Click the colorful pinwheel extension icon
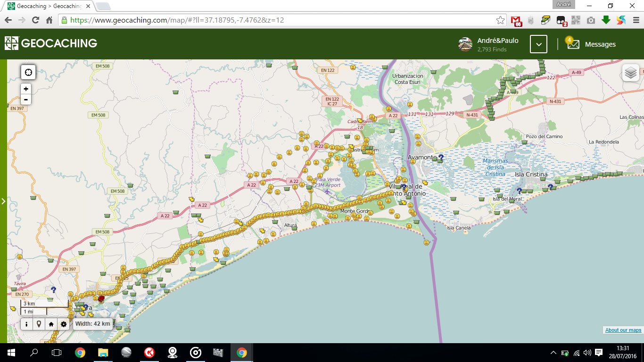 (x=621, y=20)
